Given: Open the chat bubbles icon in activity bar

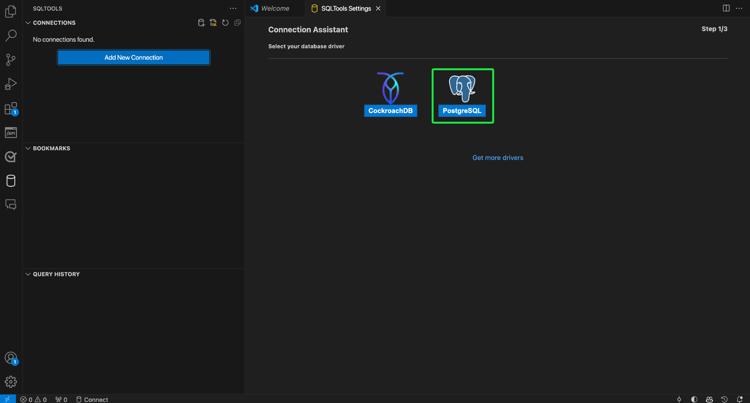Looking at the screenshot, I should pos(11,205).
